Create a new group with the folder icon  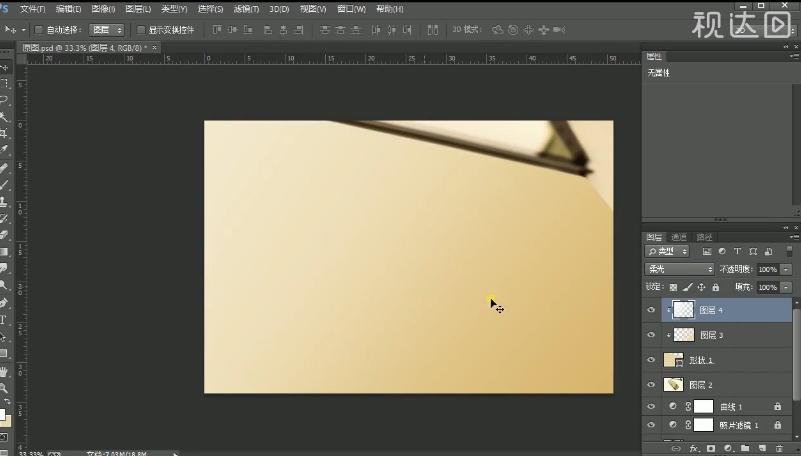(742, 448)
